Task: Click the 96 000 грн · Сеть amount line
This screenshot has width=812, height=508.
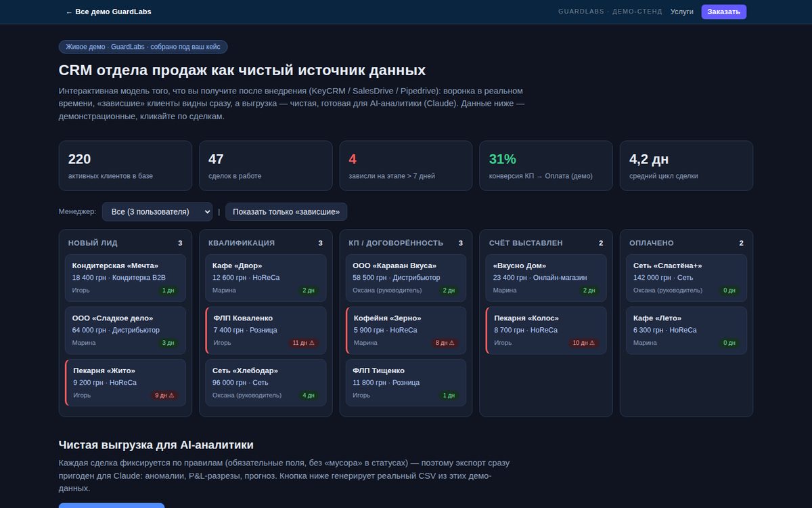Action: point(240,383)
